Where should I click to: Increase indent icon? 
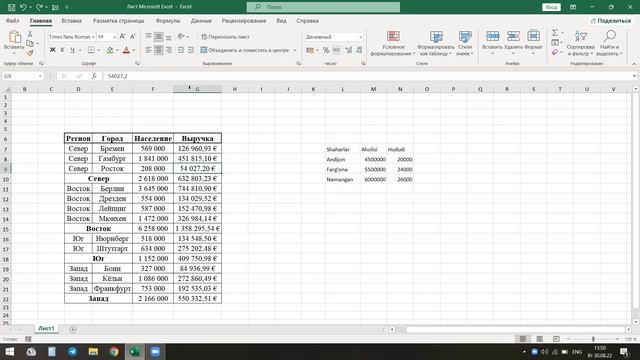point(191,50)
